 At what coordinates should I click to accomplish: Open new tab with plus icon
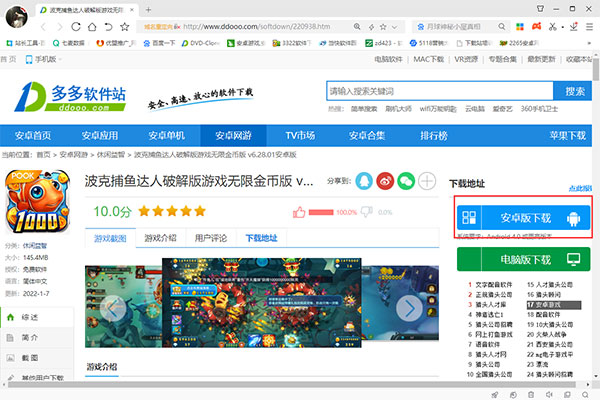pos(148,10)
